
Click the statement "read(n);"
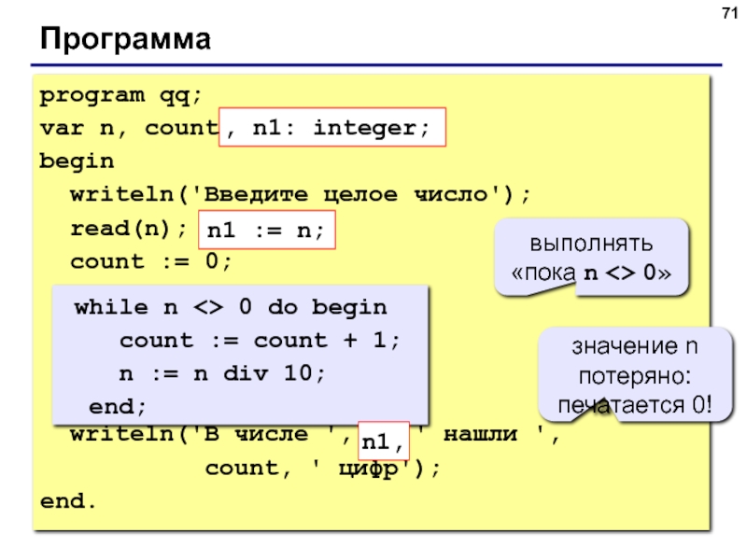[x=129, y=229]
